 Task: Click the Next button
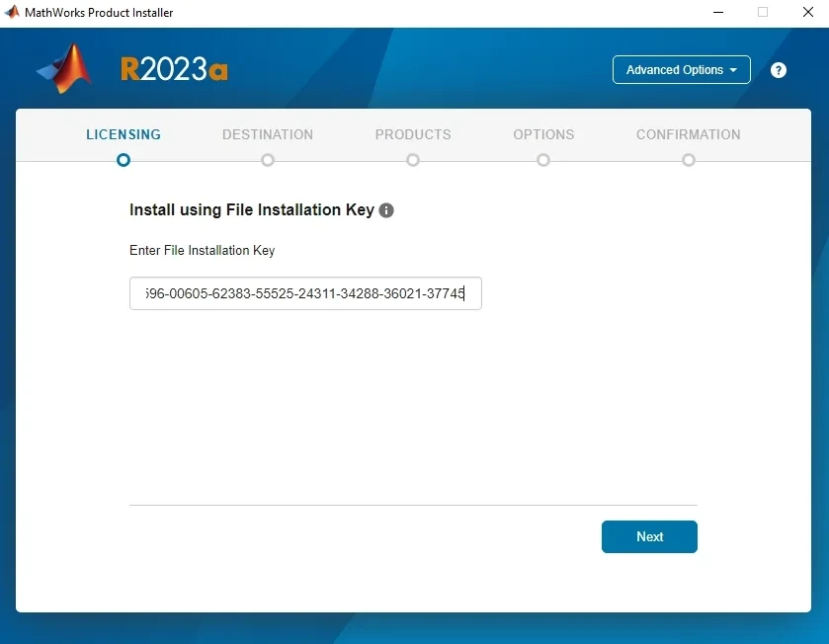point(649,536)
